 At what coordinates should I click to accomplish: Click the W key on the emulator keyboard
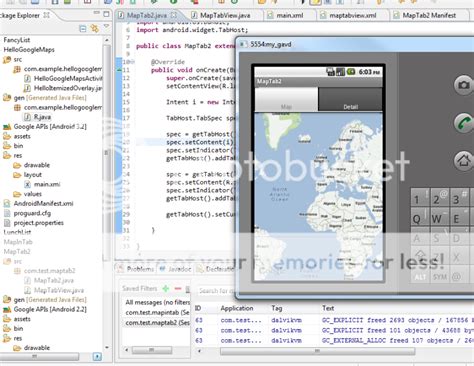439,217
